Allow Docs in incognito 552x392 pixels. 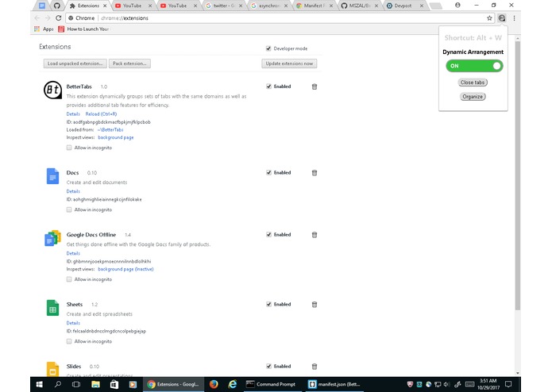(69, 209)
